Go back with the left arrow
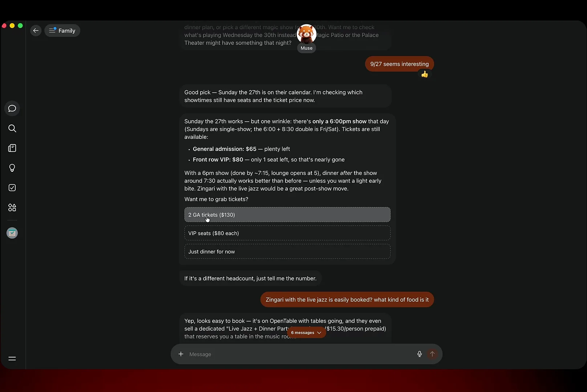587x392 pixels. [x=36, y=30]
